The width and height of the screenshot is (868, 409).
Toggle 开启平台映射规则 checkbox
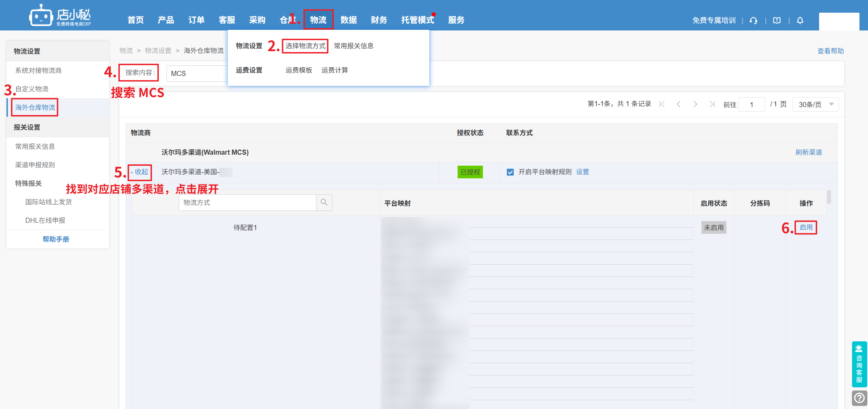coord(510,172)
